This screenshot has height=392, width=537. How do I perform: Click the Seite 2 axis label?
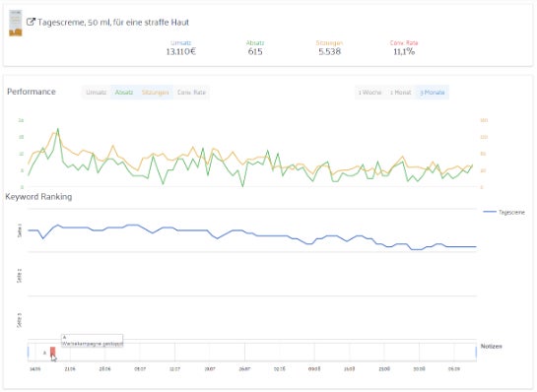point(20,276)
